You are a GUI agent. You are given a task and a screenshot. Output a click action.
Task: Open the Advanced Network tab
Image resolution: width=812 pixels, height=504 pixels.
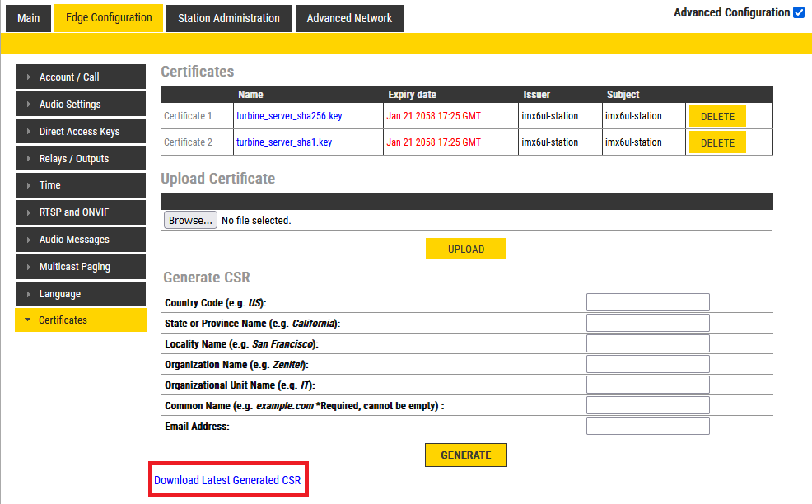(x=349, y=18)
